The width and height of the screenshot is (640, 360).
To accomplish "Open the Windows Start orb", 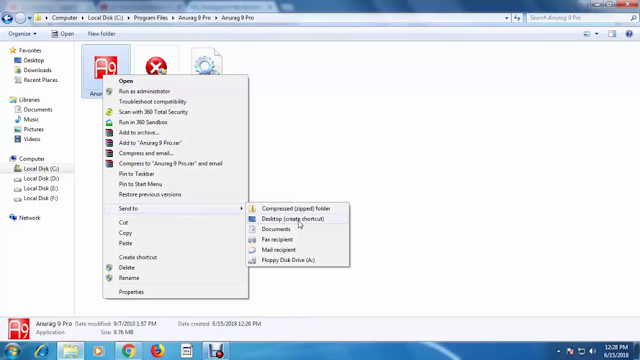I will 12,351.
